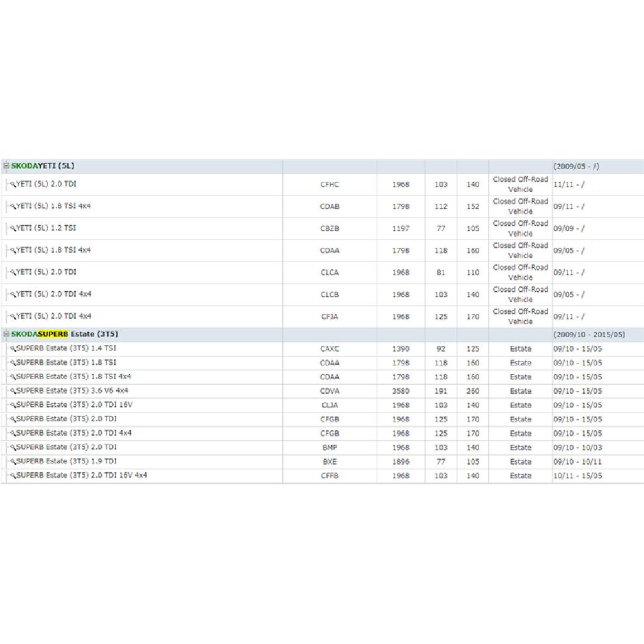The image size is (644, 644).
Task: Click the engine code CFHC cell
Action: point(330,184)
